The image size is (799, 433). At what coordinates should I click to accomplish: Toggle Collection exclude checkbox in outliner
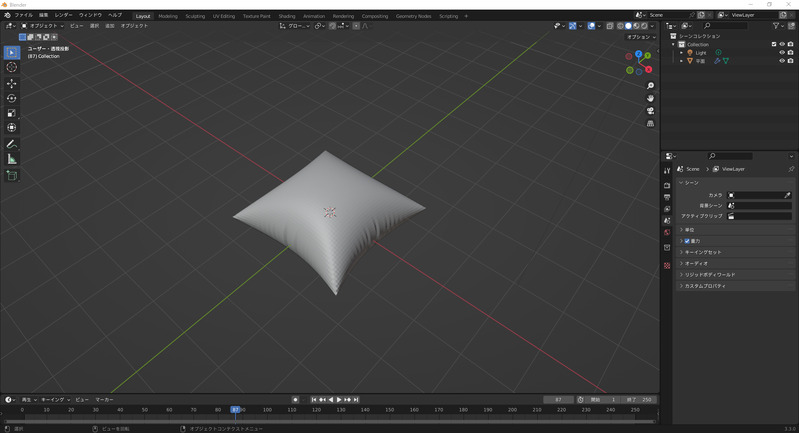pos(774,44)
